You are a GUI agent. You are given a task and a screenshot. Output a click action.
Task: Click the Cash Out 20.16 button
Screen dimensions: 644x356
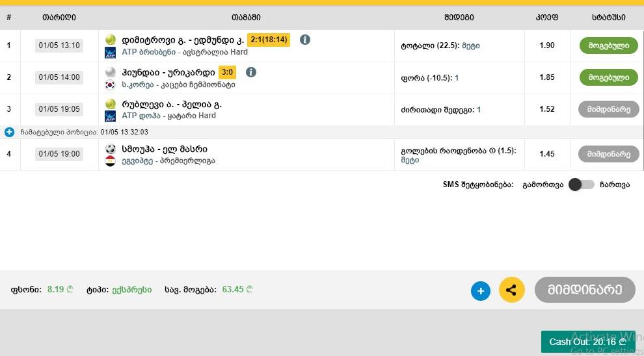(x=588, y=342)
